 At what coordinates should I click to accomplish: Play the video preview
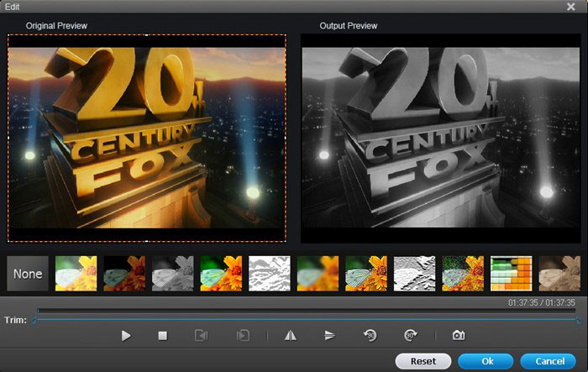coord(126,336)
